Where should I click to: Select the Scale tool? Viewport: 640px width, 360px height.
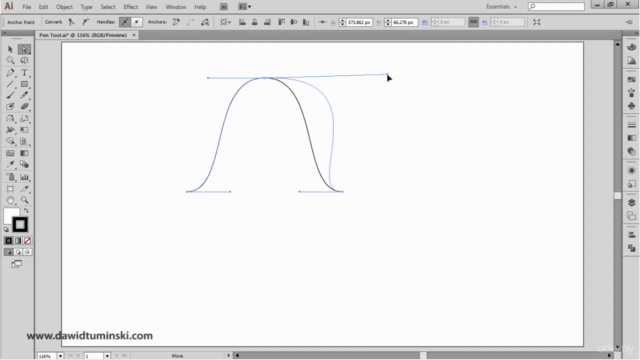[x=24, y=119]
